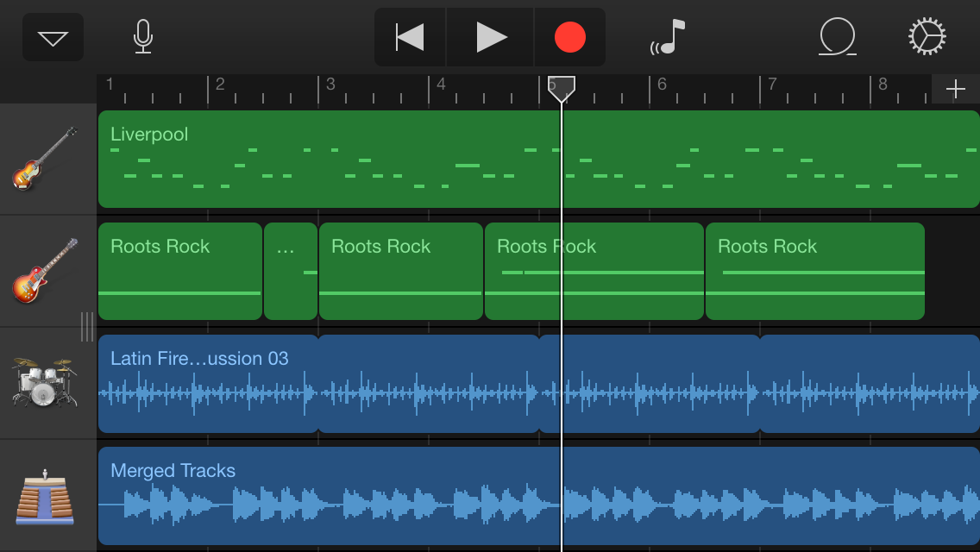
Task: Select the Latin Fire…ussion 03 region
Action: pos(208,384)
